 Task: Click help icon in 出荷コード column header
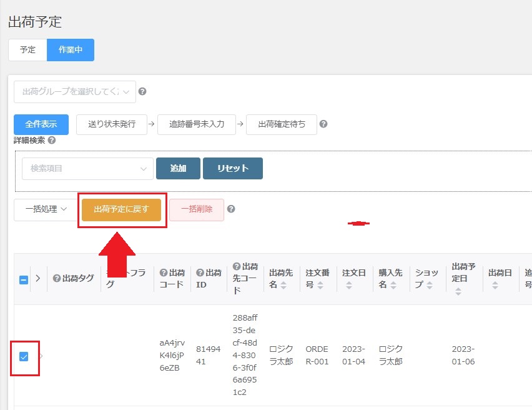pyautogui.click(x=164, y=272)
